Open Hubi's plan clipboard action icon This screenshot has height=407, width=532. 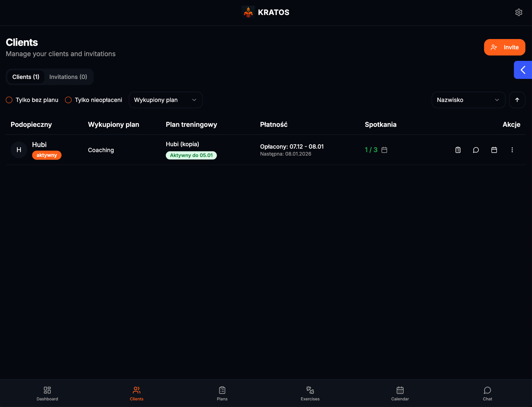click(458, 150)
